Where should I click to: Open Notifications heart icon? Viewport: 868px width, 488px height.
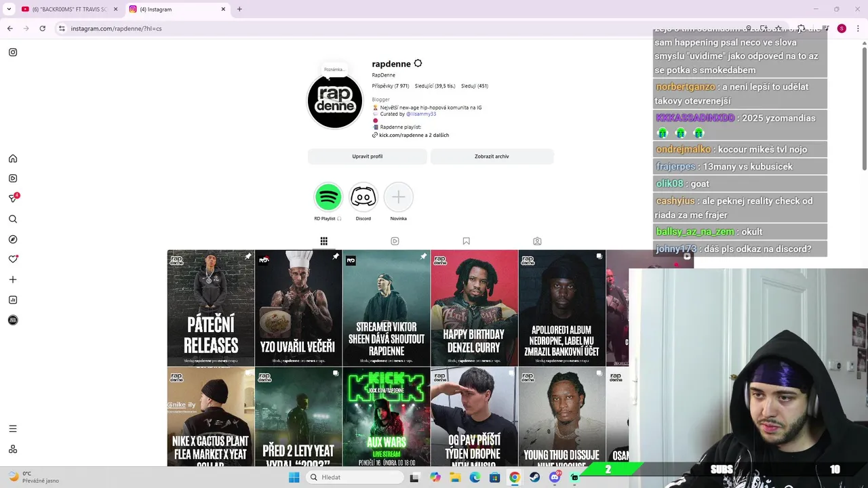point(13,259)
